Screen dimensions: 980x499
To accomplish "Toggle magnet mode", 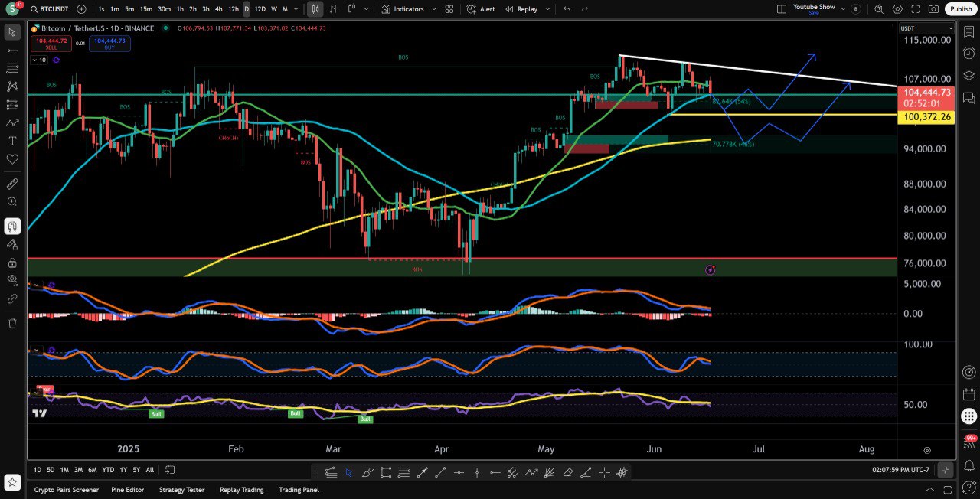I will pos(12,226).
